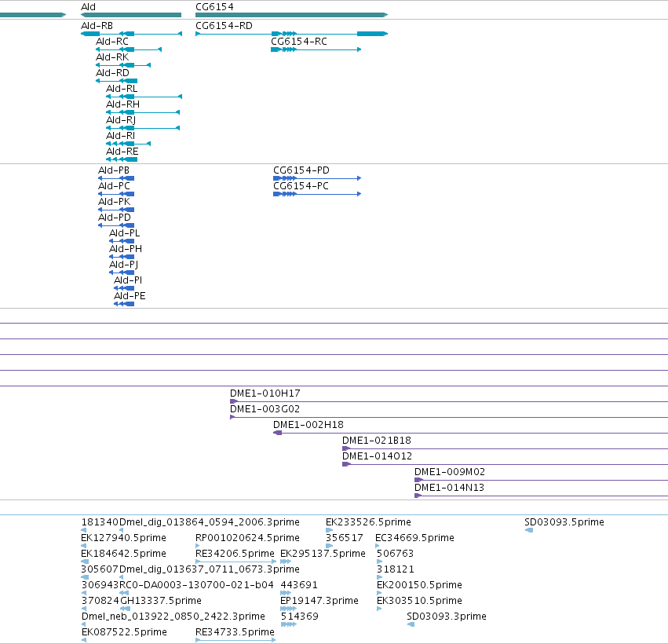
Task: Select the Ald-PI protein label
Action: [x=128, y=281]
